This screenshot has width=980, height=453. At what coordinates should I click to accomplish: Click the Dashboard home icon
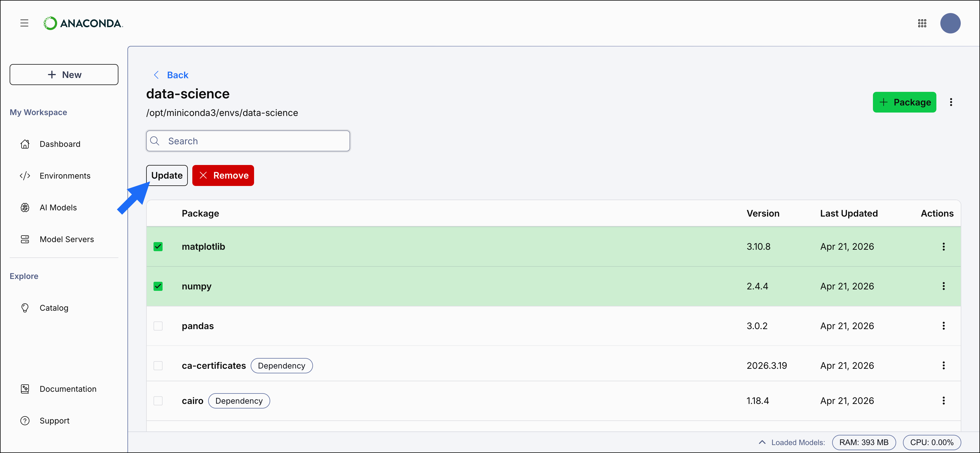pos(25,144)
